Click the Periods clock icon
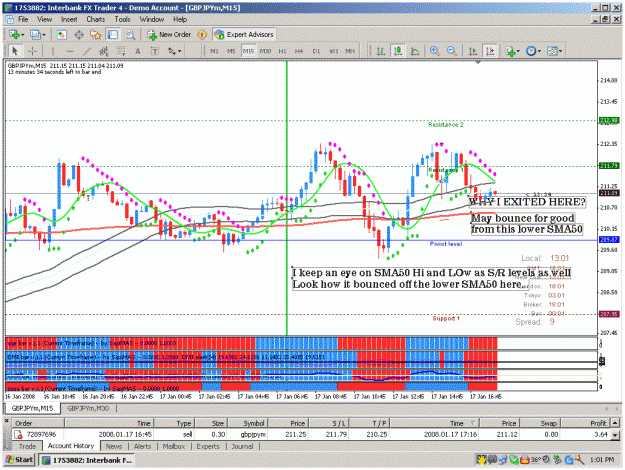The width and height of the screenshot is (625, 470). 531,51
